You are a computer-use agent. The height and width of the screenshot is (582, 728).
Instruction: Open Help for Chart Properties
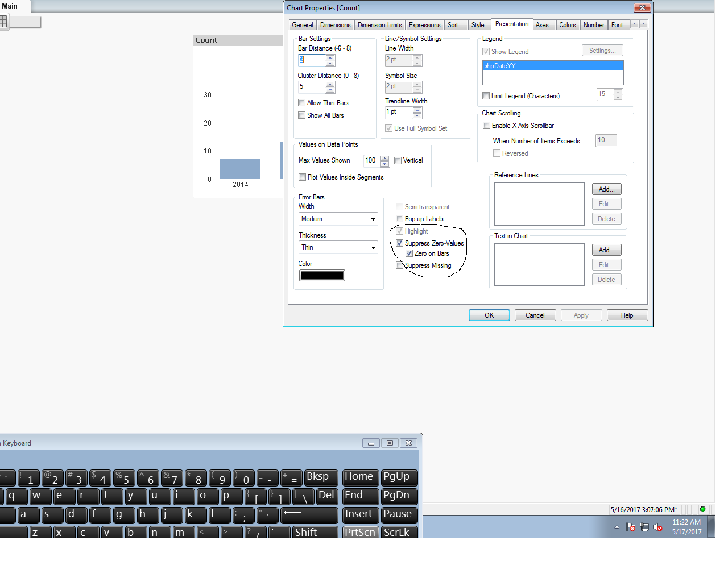pos(627,315)
